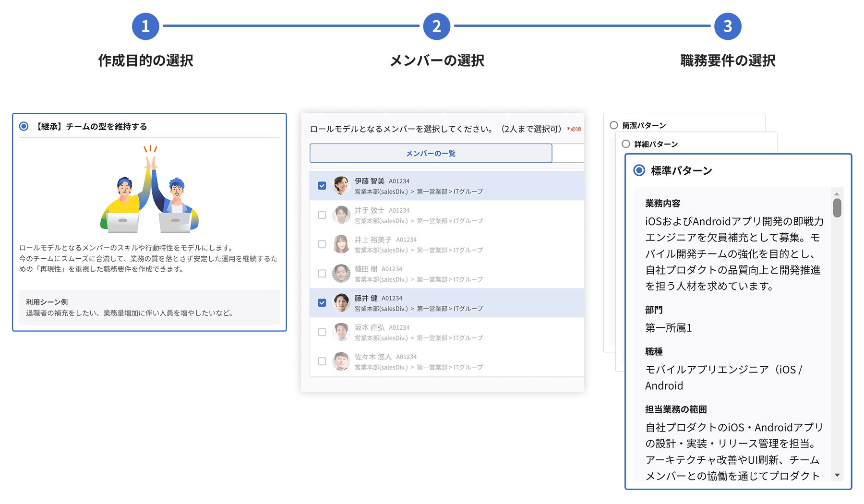
Task: Uncheck the checkbox for 藤井 健
Action: (322, 303)
